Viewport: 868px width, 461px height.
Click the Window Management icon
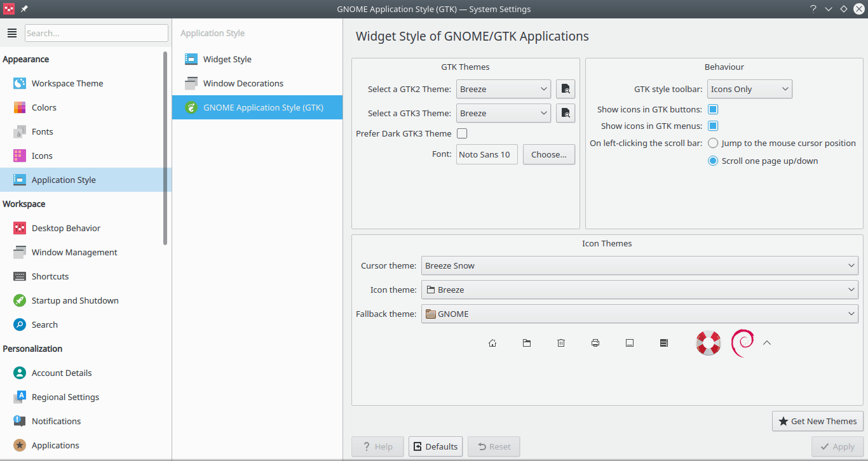click(20, 252)
